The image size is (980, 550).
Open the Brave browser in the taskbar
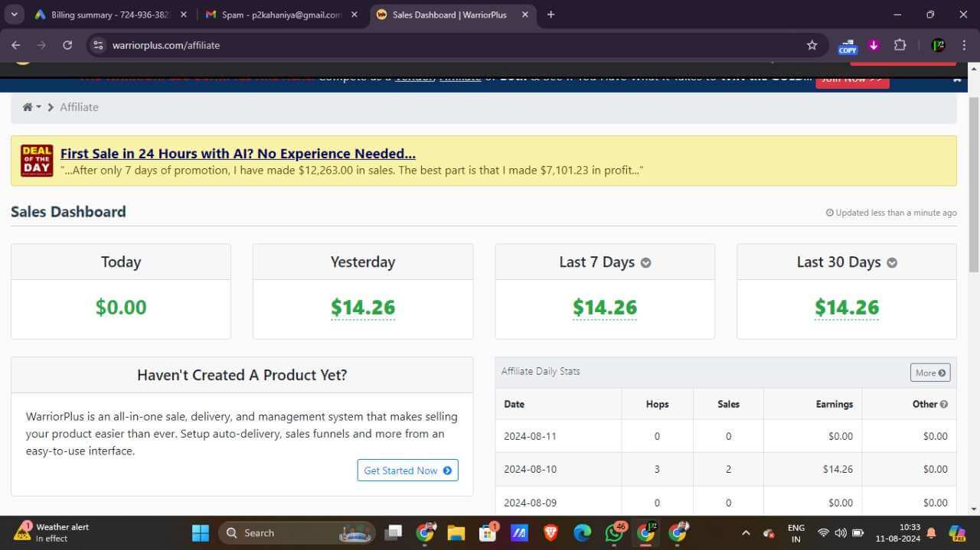tap(550, 532)
